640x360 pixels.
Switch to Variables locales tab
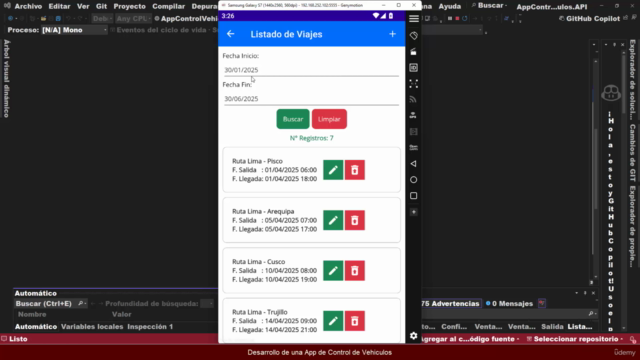[x=92, y=327]
